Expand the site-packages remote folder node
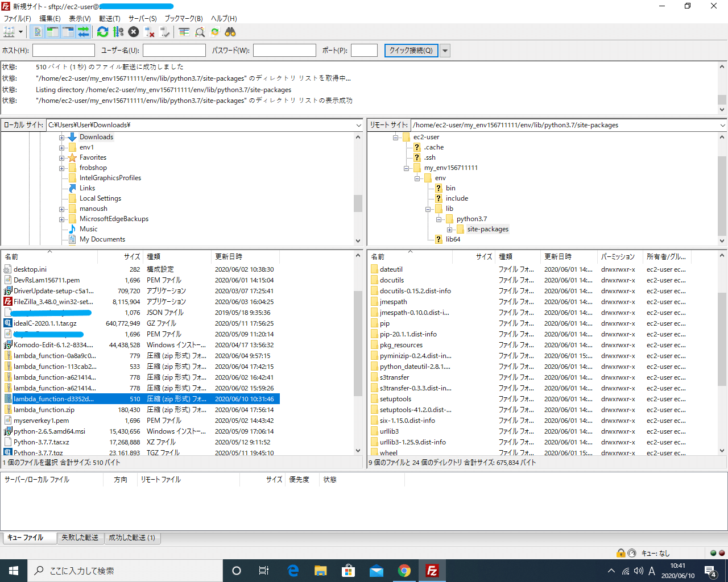Screen dimensions: 728x582 coord(449,229)
